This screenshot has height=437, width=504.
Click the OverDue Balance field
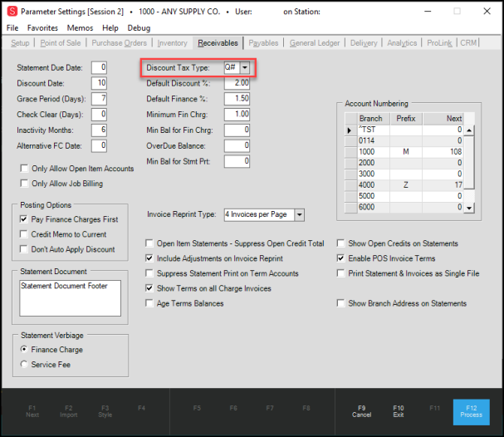pos(237,145)
